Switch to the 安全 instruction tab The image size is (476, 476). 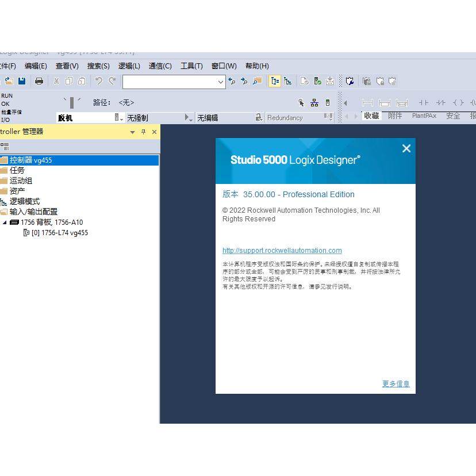coord(453,116)
